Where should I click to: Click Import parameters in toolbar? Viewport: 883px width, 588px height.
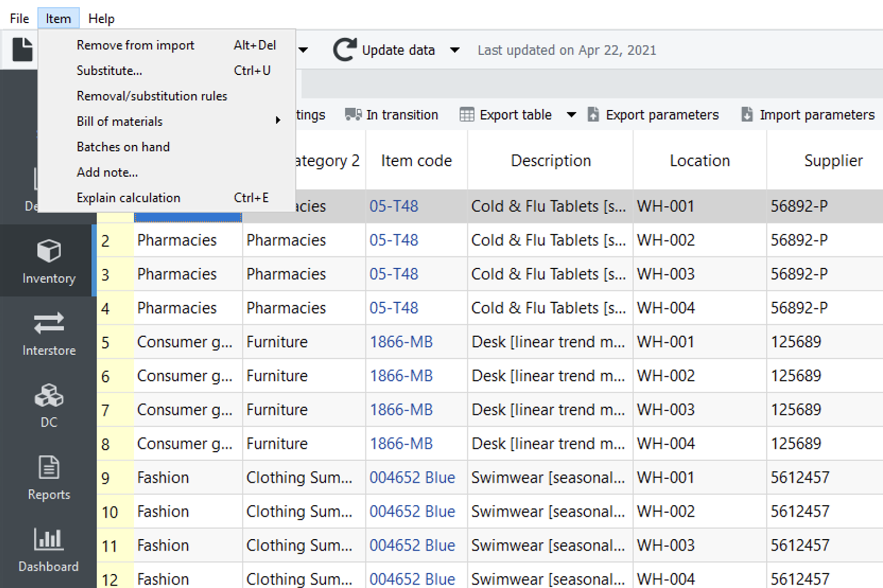[x=808, y=115]
